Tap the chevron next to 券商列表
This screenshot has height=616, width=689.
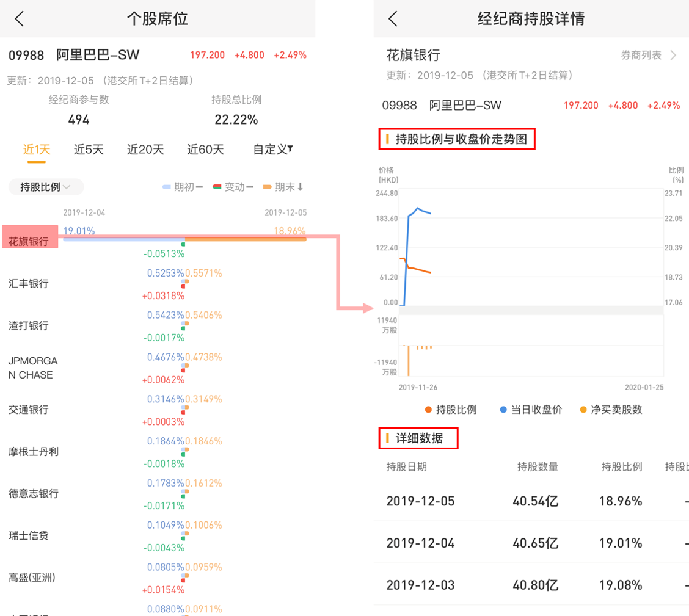point(673,56)
